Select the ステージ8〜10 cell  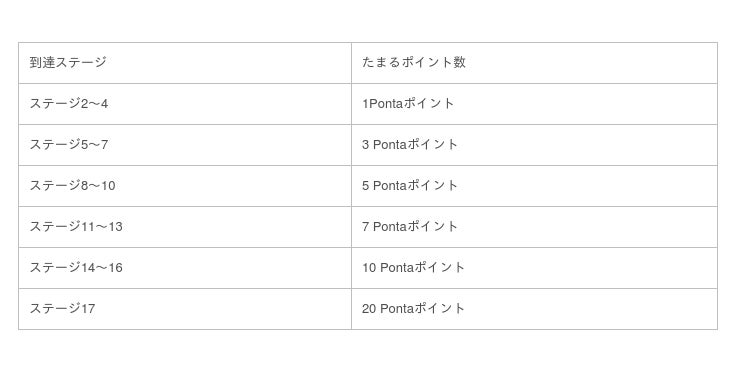[185, 186]
